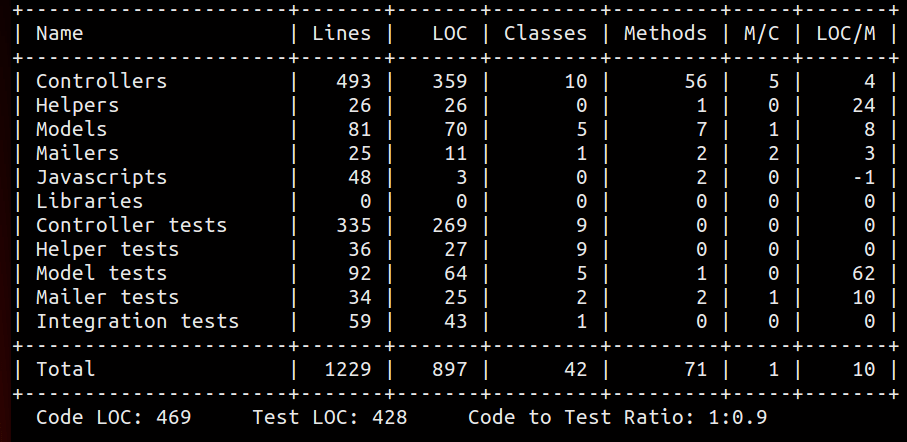Select the 'Methods' column header
907x442 pixels.
point(665,34)
